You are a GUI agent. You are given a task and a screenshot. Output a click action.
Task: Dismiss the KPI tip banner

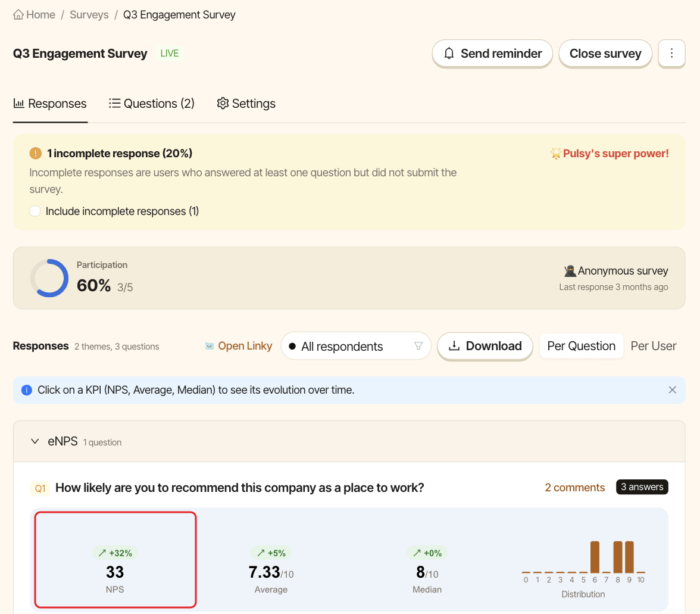(673, 390)
